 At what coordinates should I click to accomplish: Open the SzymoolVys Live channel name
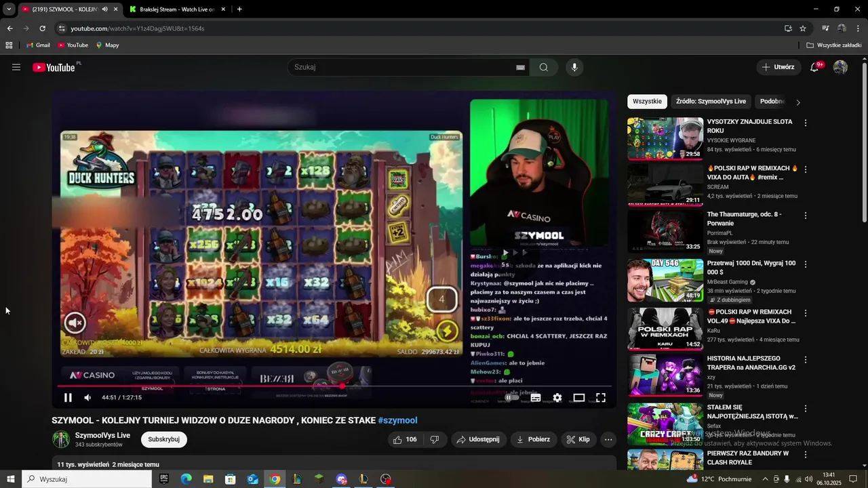(x=102, y=435)
